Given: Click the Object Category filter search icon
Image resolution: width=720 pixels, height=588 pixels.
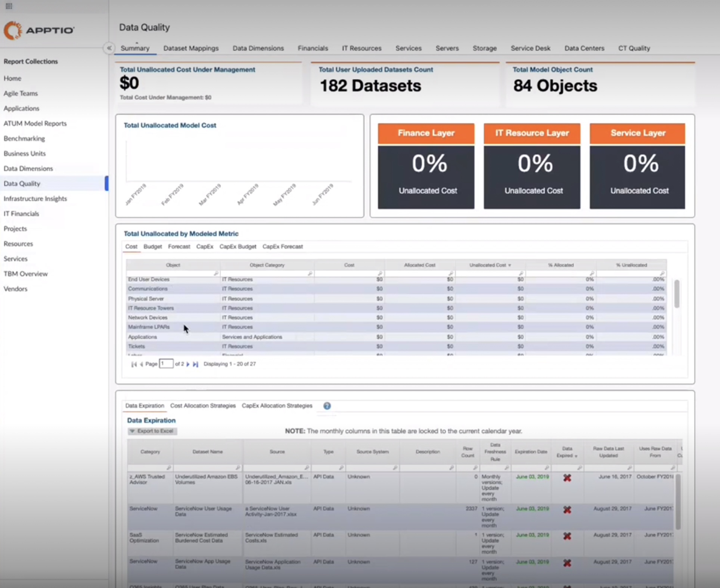Looking at the screenshot, I should [x=310, y=273].
